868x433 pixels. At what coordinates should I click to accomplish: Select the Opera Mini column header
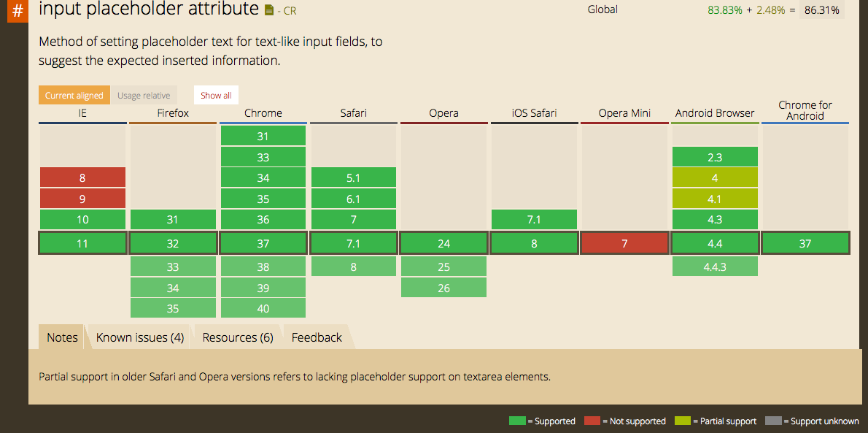[624, 114]
